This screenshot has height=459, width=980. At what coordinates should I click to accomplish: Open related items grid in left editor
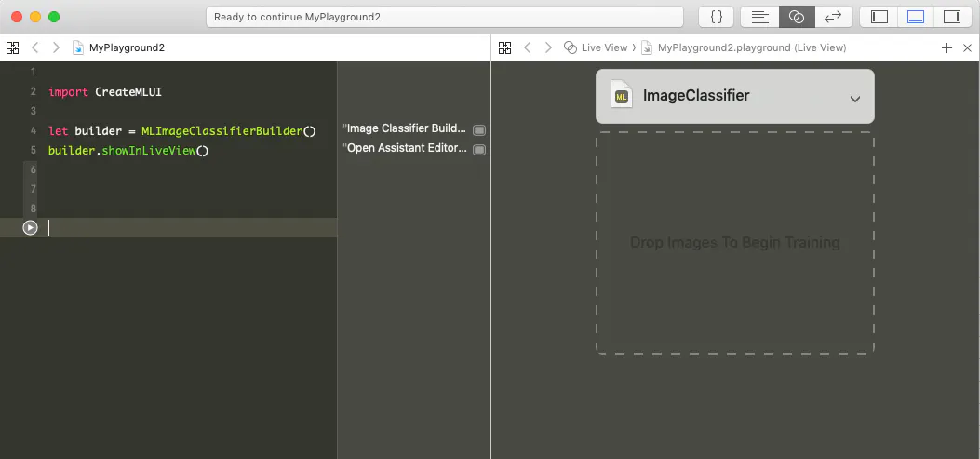12,47
